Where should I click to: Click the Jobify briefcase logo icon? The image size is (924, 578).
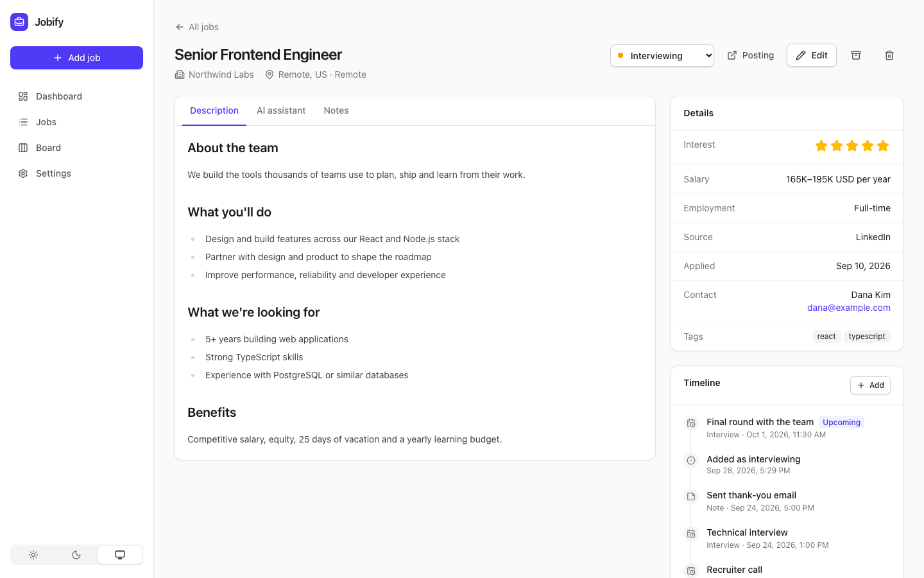(x=19, y=22)
